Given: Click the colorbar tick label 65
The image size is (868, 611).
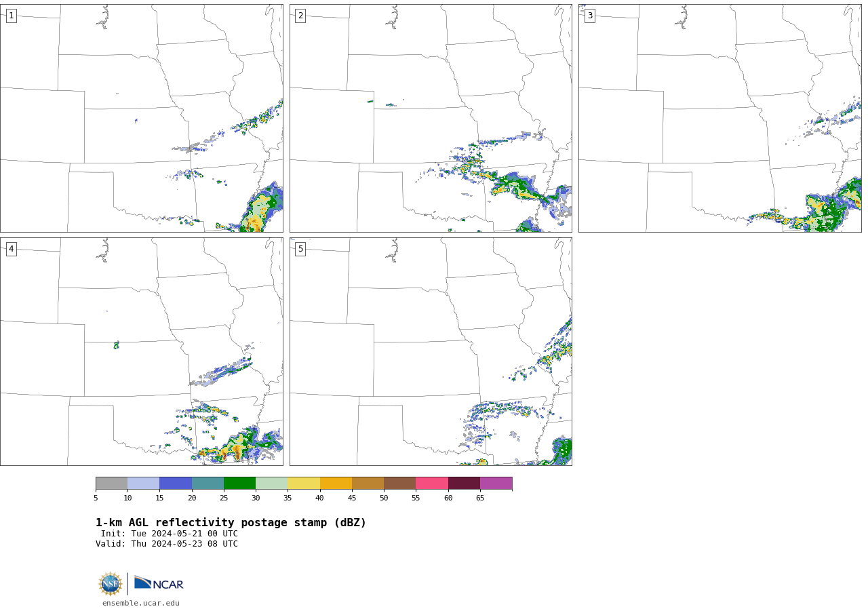Looking at the screenshot, I should coord(480,498).
